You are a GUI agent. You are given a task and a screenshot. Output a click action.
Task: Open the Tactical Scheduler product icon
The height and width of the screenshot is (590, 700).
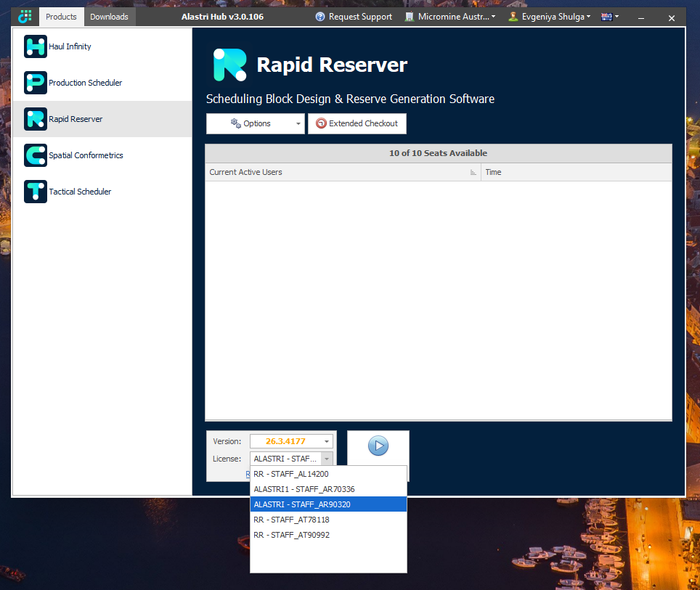[x=36, y=192]
